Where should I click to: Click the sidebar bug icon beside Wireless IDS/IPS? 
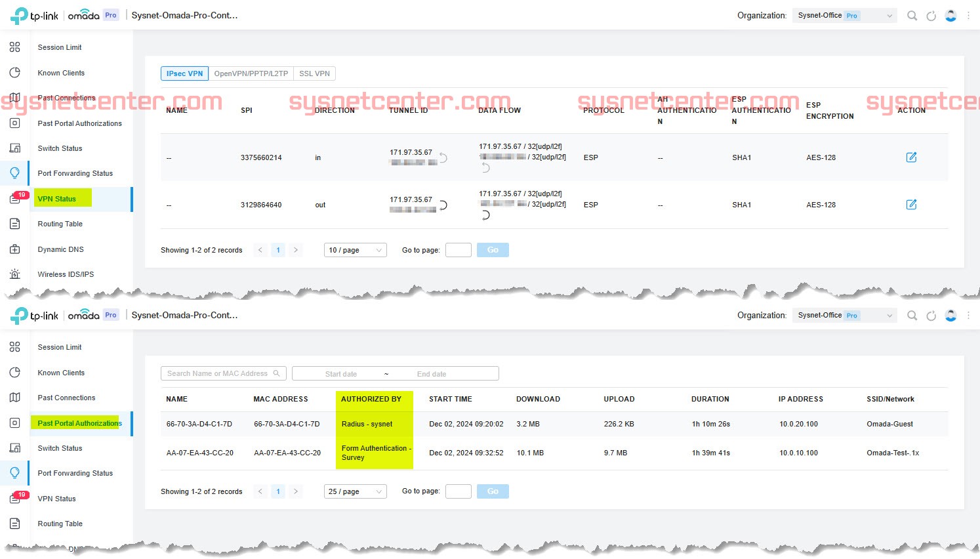coord(15,274)
